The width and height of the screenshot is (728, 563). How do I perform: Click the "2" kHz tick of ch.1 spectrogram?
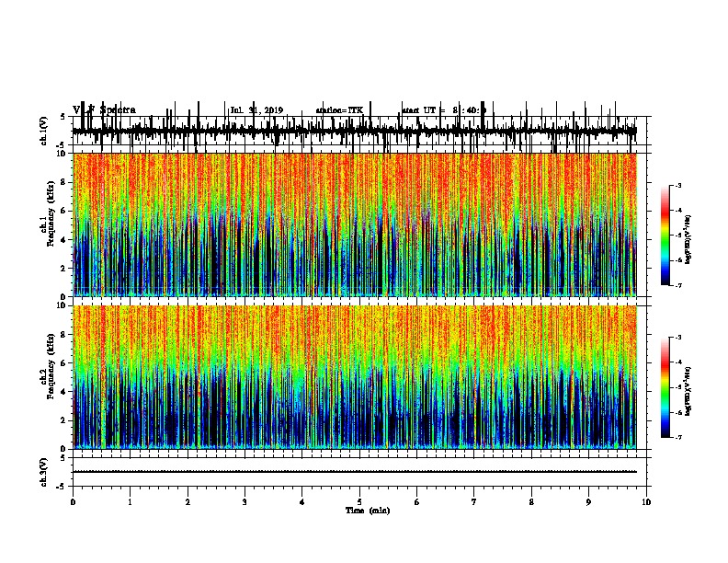[x=63, y=268]
